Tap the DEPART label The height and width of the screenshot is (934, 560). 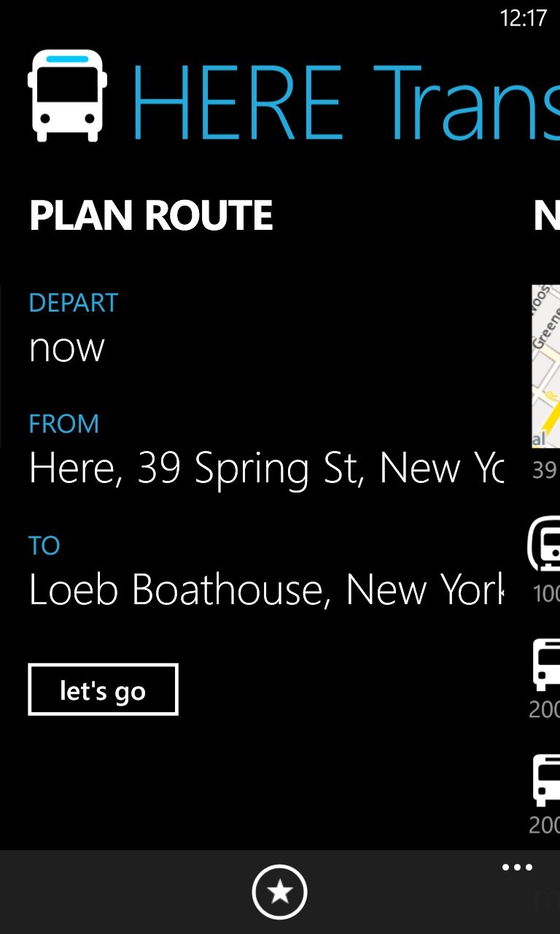pyautogui.click(x=73, y=303)
